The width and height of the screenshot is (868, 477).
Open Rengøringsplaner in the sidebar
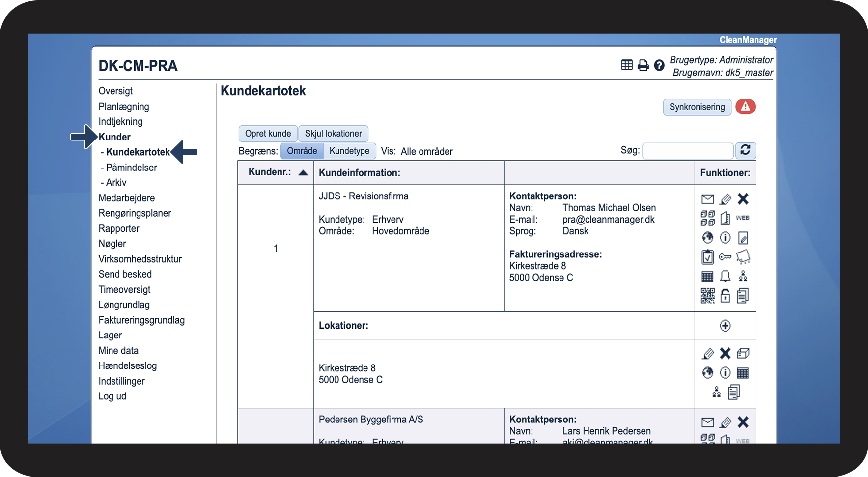pyautogui.click(x=135, y=213)
